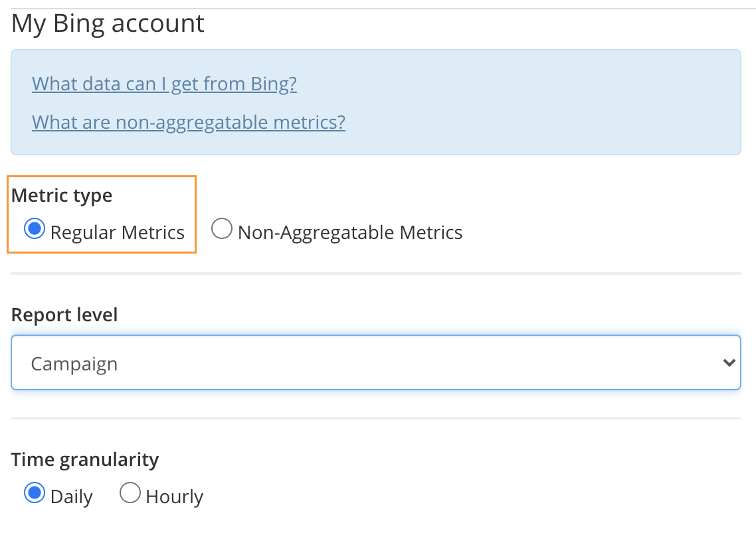
Task: Click the 'Report level' label
Action: [x=64, y=315]
